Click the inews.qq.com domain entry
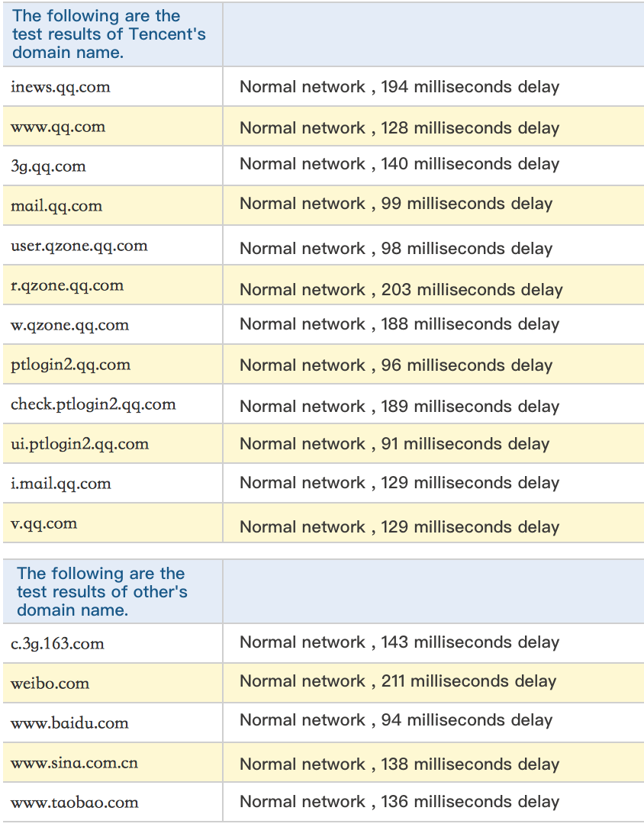The width and height of the screenshot is (644, 827). 60,87
